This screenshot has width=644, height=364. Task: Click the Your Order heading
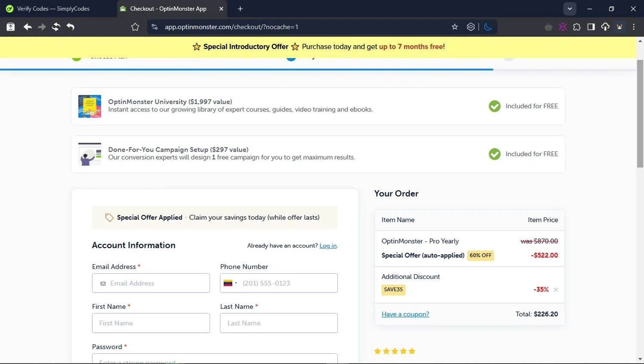tap(396, 193)
